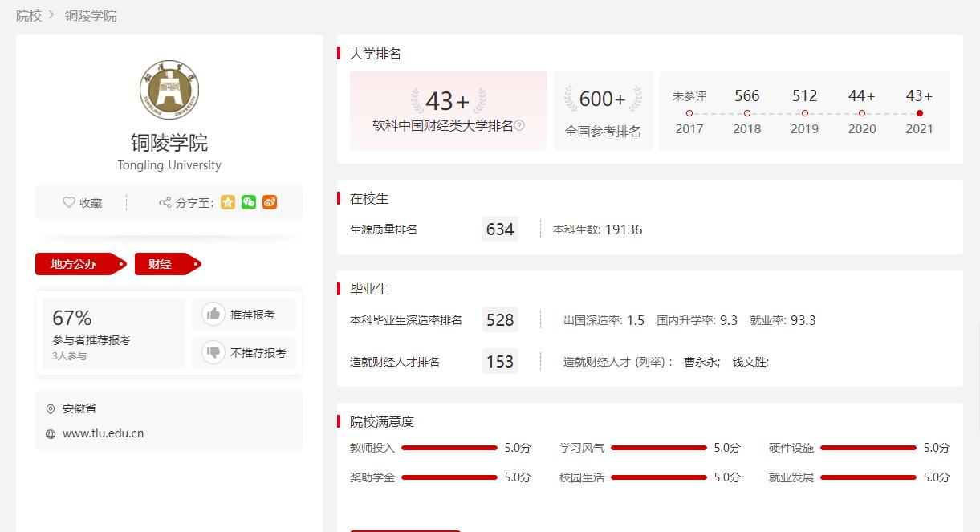Share via the QQ Zone star icon
The image size is (980, 532).
pyautogui.click(x=228, y=202)
